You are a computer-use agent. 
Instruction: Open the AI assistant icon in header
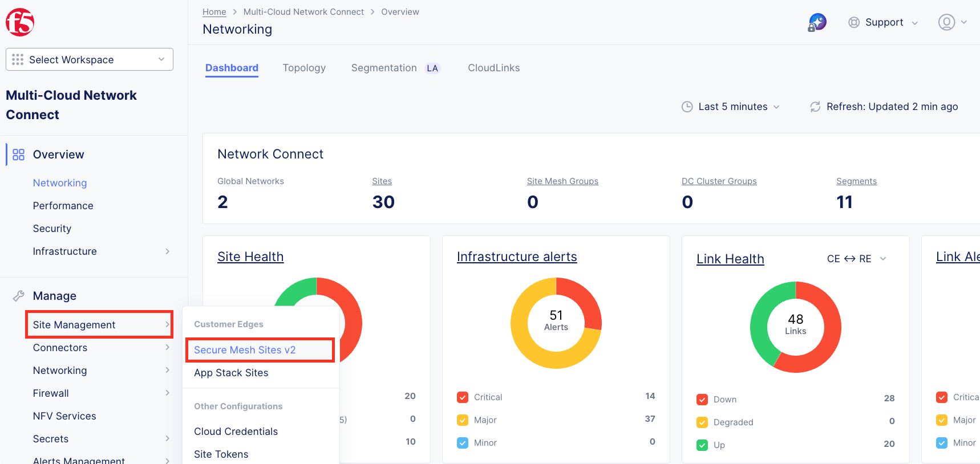817,22
